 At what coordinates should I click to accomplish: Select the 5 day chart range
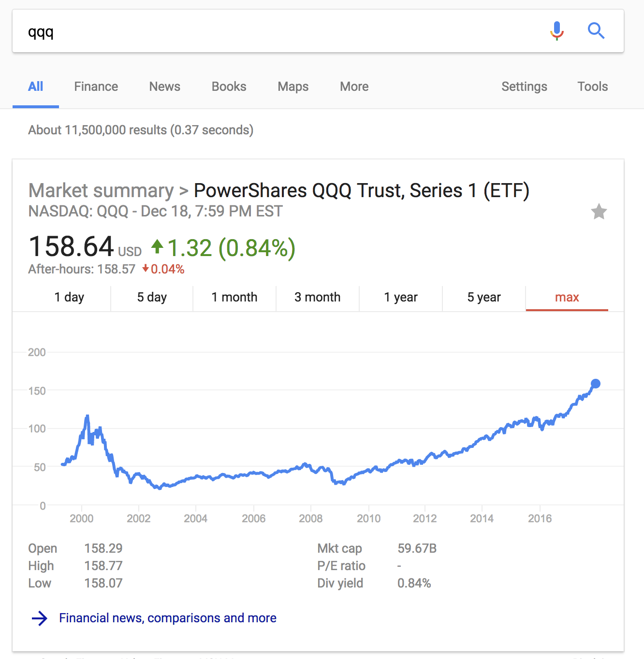coord(152,297)
